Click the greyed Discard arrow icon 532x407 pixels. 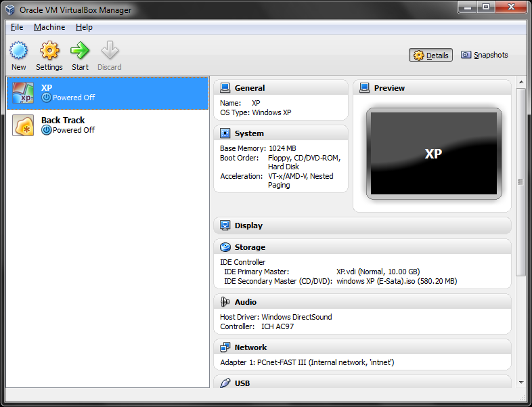pos(110,50)
